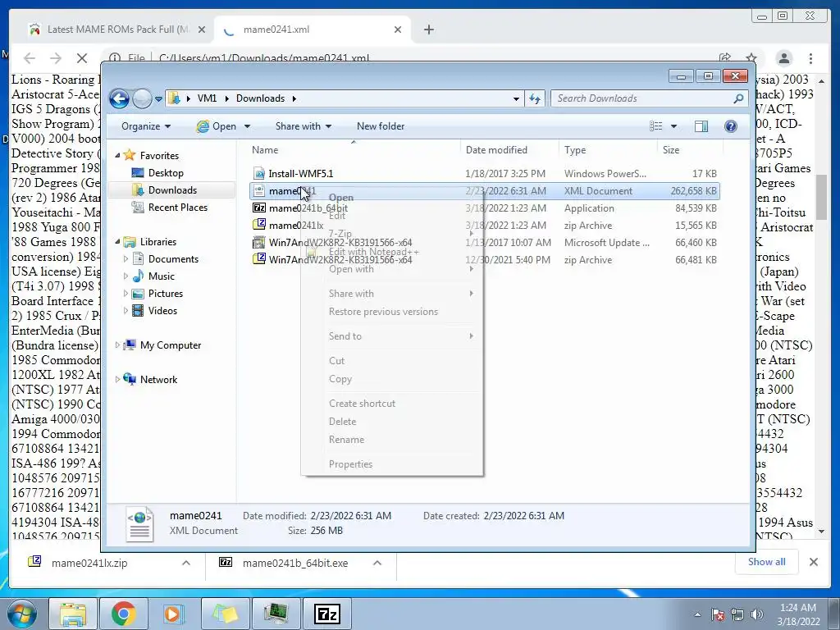
Task: Choose Delete in the context menu
Action: (x=392, y=422)
